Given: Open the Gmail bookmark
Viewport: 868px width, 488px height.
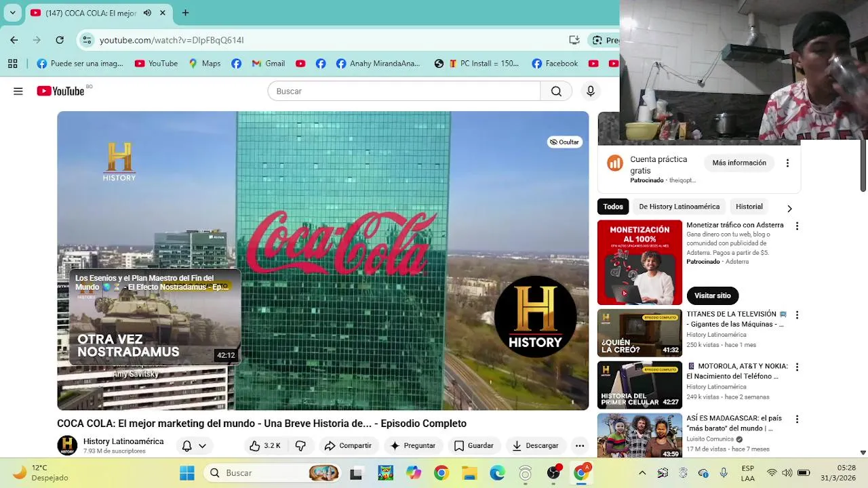Looking at the screenshot, I should (268, 63).
